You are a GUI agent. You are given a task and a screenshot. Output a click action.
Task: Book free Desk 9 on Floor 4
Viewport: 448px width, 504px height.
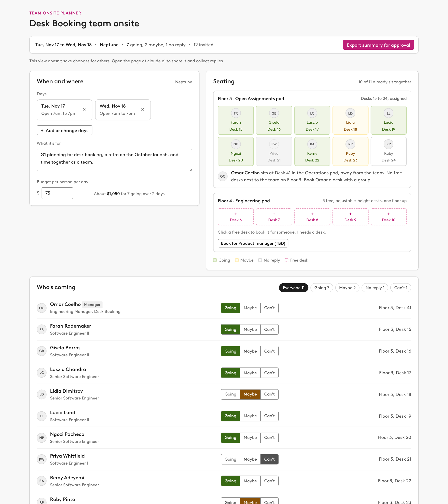[350, 217]
